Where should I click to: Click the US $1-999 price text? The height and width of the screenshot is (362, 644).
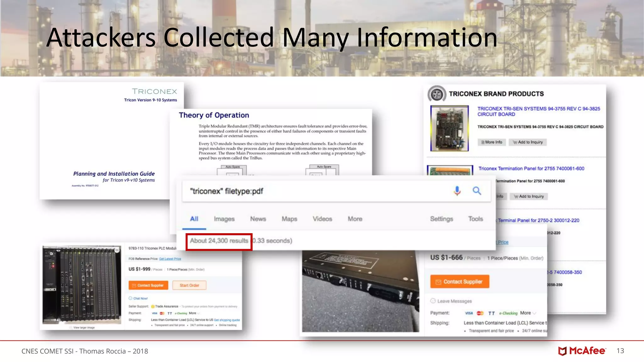tap(139, 269)
